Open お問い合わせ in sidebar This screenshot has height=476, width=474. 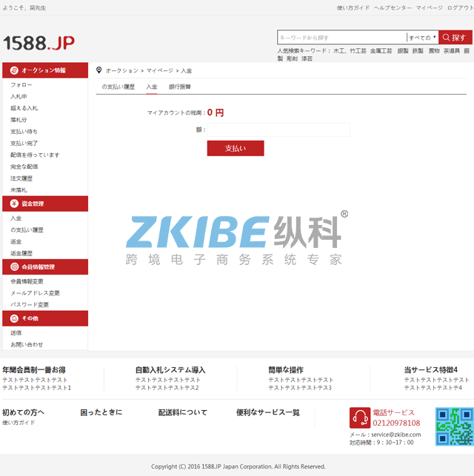tap(27, 344)
